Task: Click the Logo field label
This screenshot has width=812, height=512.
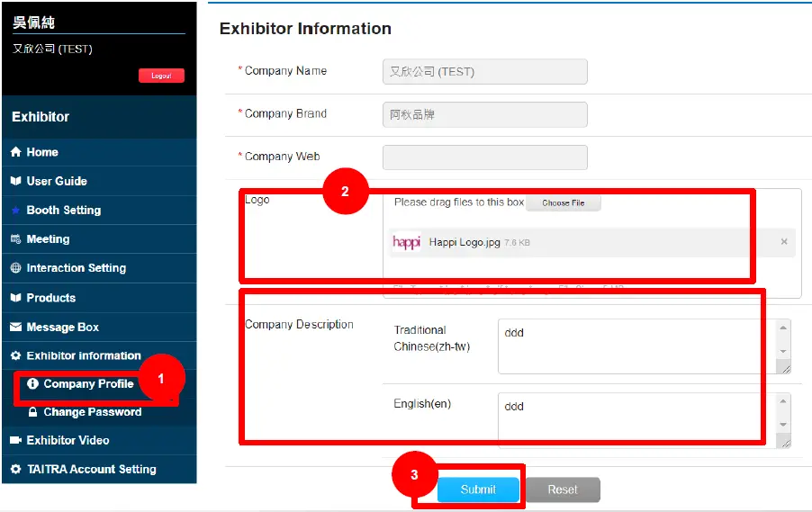Action: click(257, 200)
